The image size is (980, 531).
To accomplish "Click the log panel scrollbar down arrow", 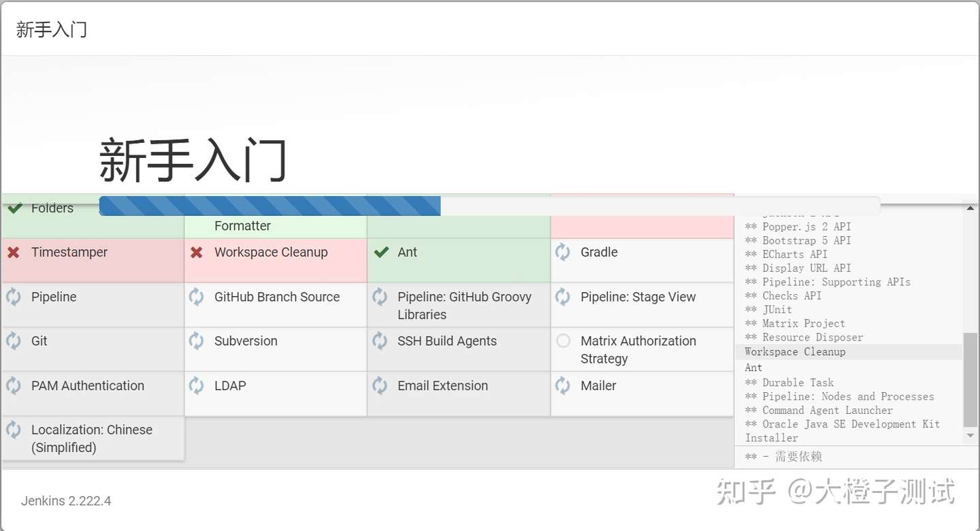I will point(970,436).
